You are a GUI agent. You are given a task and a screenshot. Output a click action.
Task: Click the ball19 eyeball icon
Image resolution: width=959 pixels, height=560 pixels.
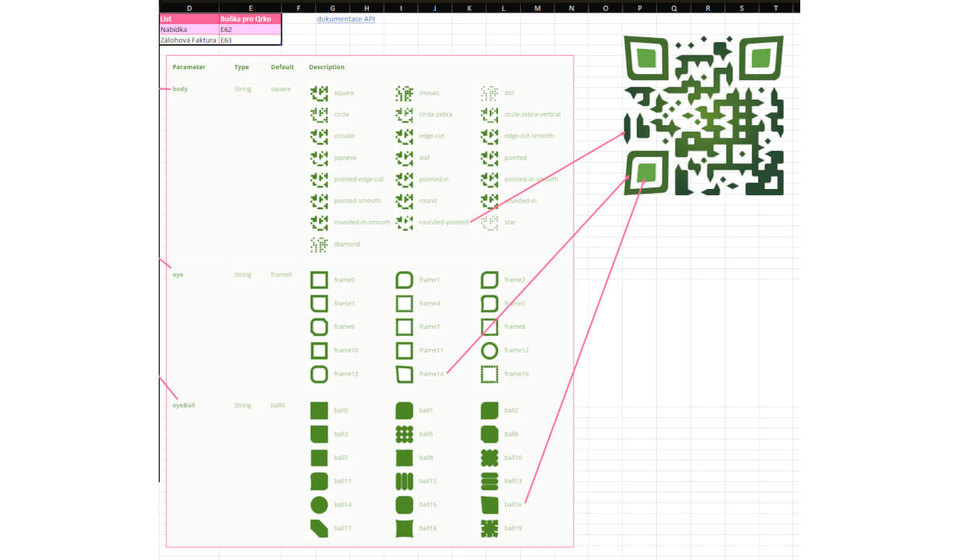coord(490,529)
